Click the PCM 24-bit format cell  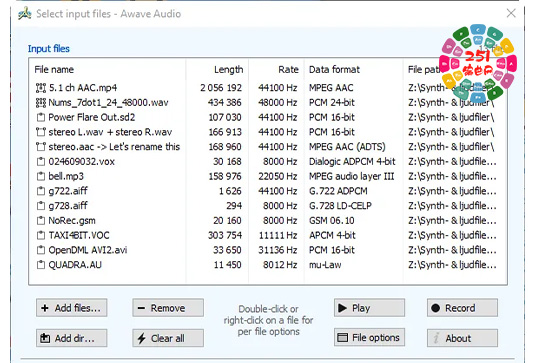332,103
